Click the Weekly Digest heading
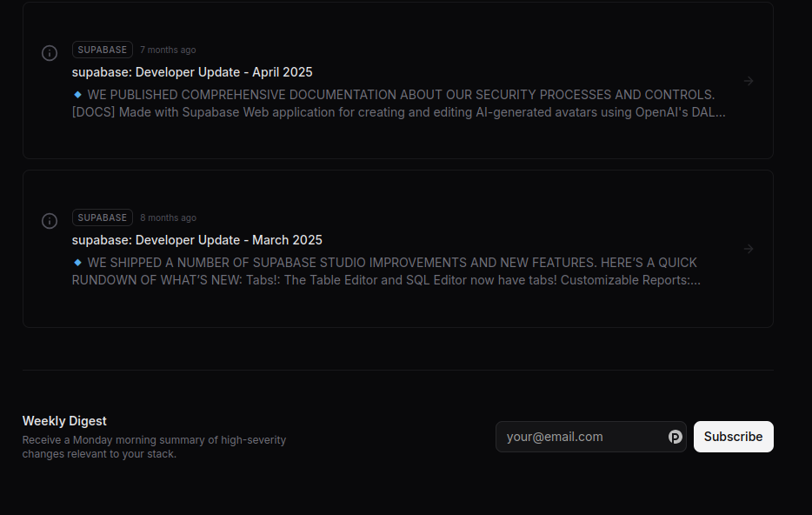This screenshot has width=812, height=515. point(64,421)
